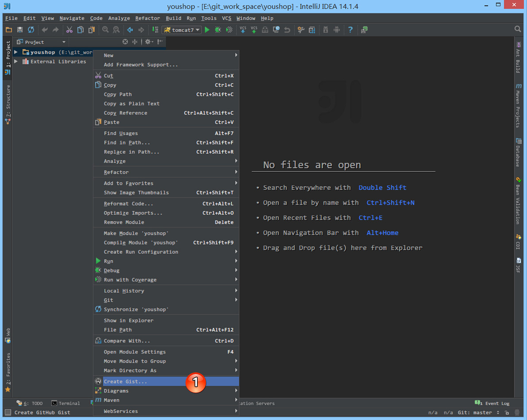The height and width of the screenshot is (420, 527).
Task: Click Scroll from Source in Project panel
Action: [125, 42]
